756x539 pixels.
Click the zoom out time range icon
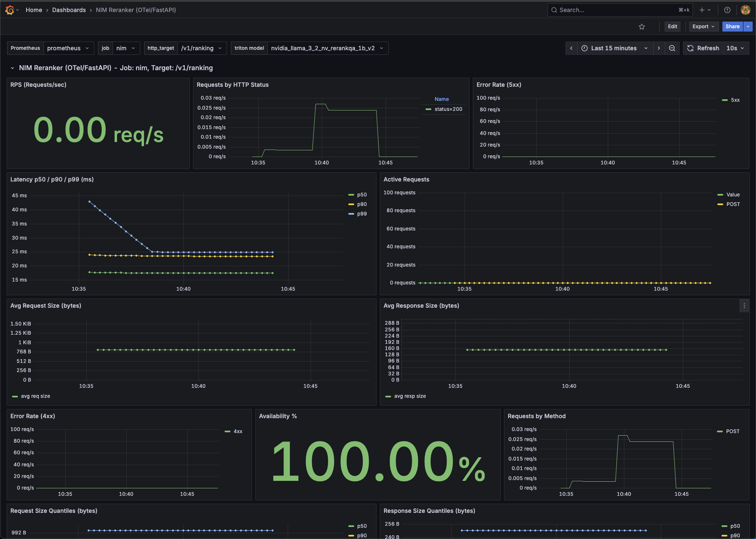click(x=672, y=48)
